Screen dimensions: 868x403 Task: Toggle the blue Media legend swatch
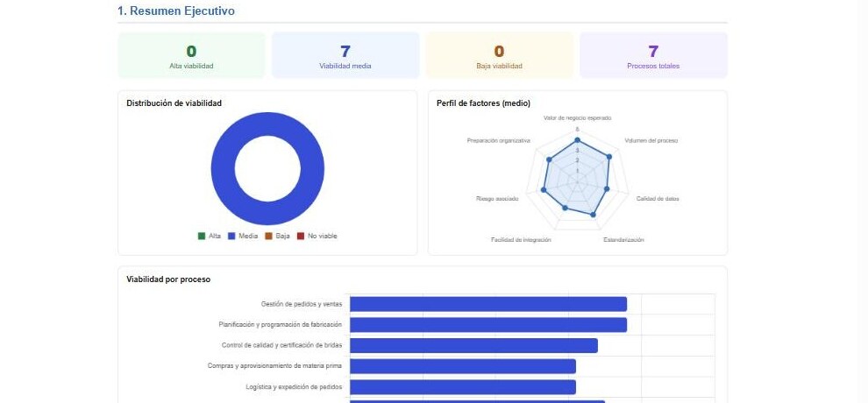(232, 236)
